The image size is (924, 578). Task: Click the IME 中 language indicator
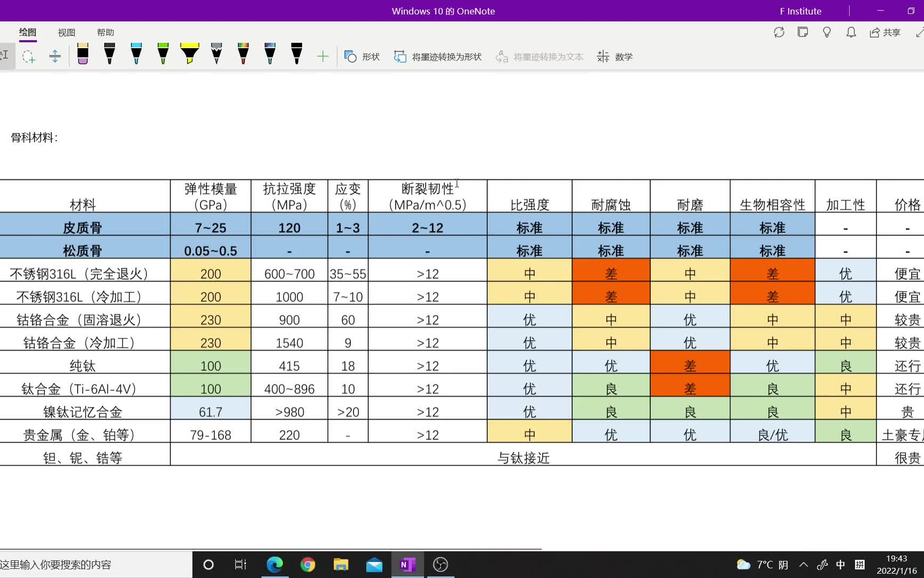[841, 565]
